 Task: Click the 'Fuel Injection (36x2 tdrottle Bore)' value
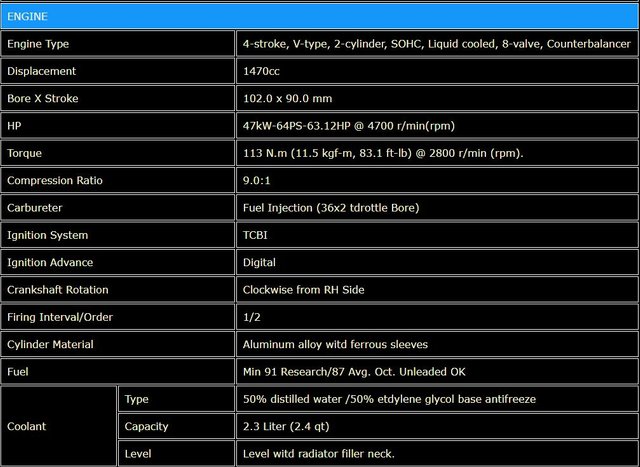(331, 208)
